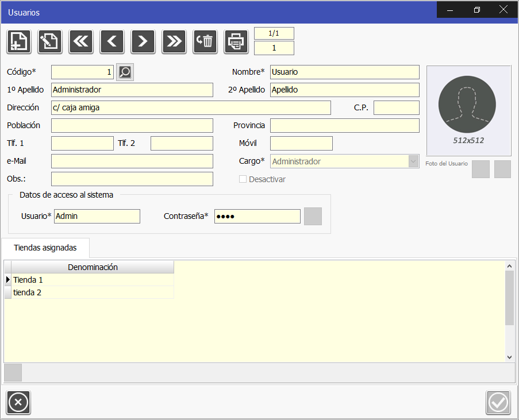Navigate to the previous record

click(112, 41)
